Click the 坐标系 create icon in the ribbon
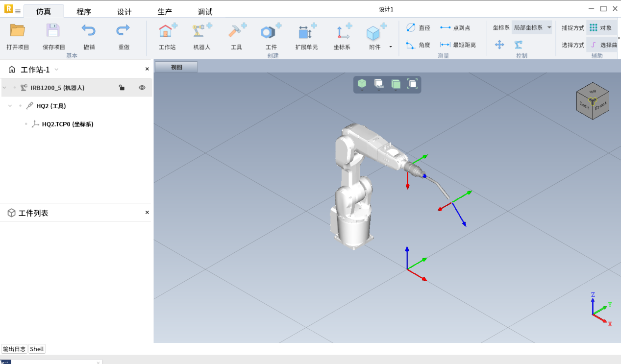The image size is (621, 364). point(342,32)
